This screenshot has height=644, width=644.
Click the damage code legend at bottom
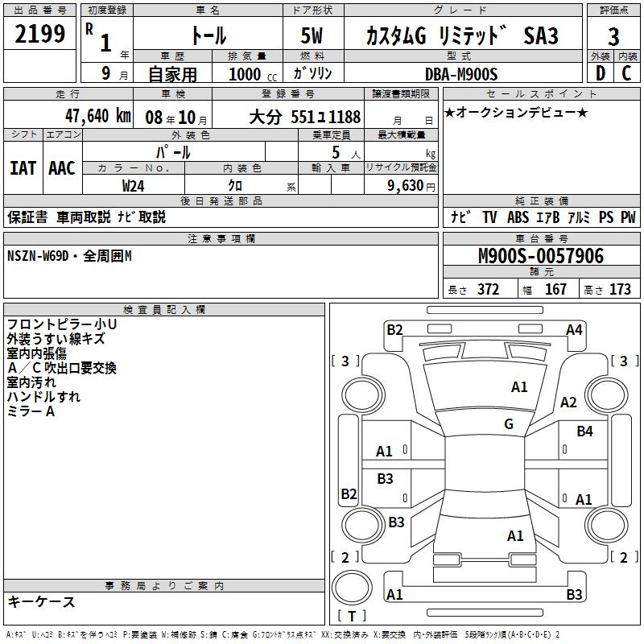[x=283, y=635]
